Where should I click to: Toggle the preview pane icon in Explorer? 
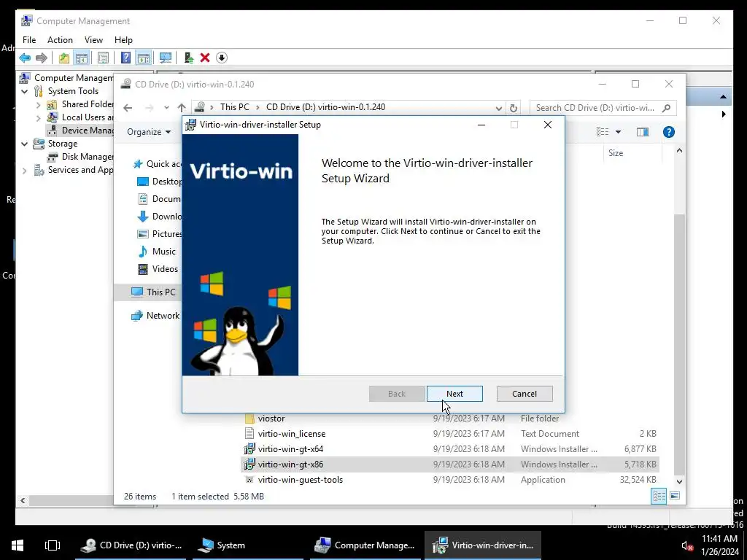tap(642, 132)
